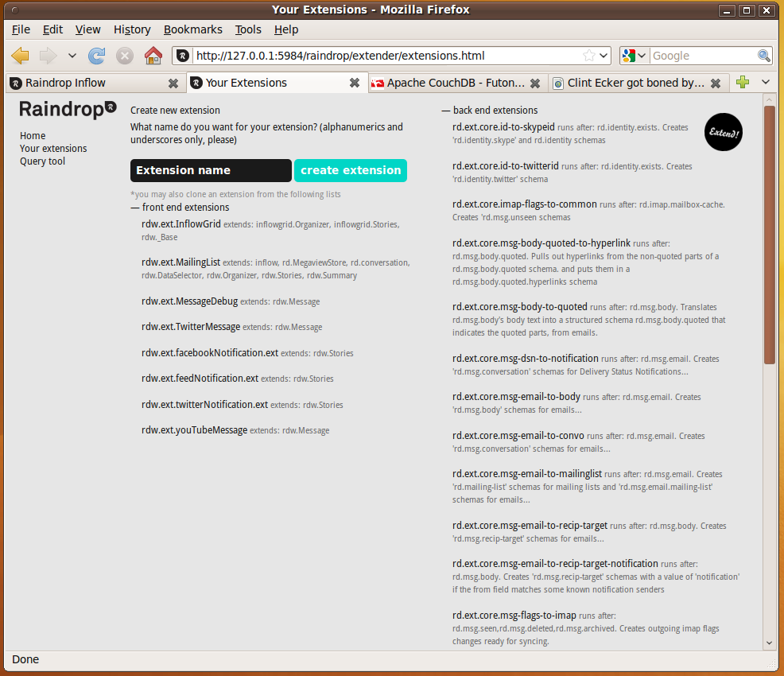Clone the rdw.ext.InflowGrid extension
This screenshot has height=676, width=784.
coord(181,224)
